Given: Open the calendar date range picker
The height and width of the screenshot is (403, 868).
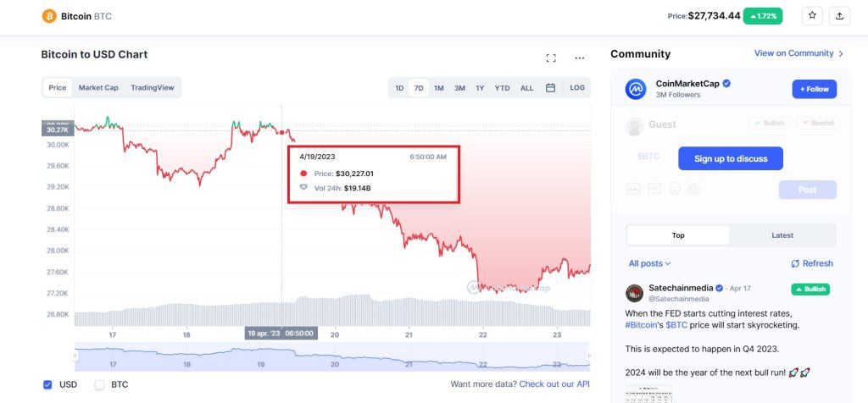Looking at the screenshot, I should point(550,88).
